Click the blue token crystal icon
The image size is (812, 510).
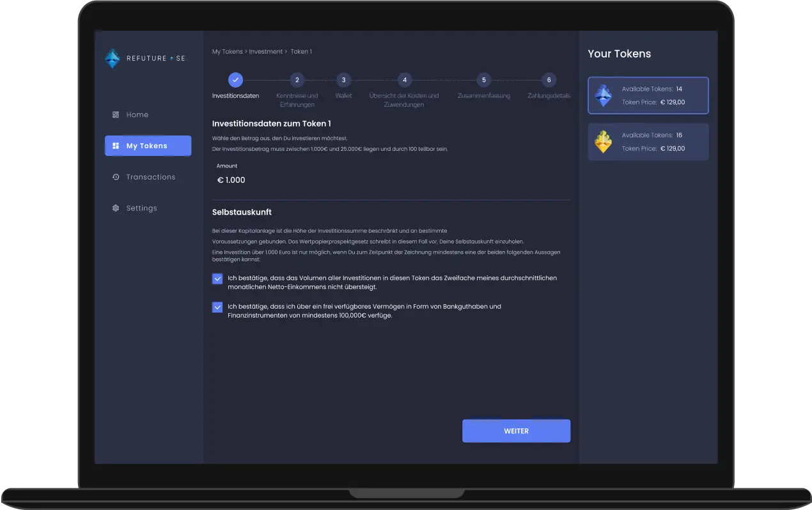(603, 95)
